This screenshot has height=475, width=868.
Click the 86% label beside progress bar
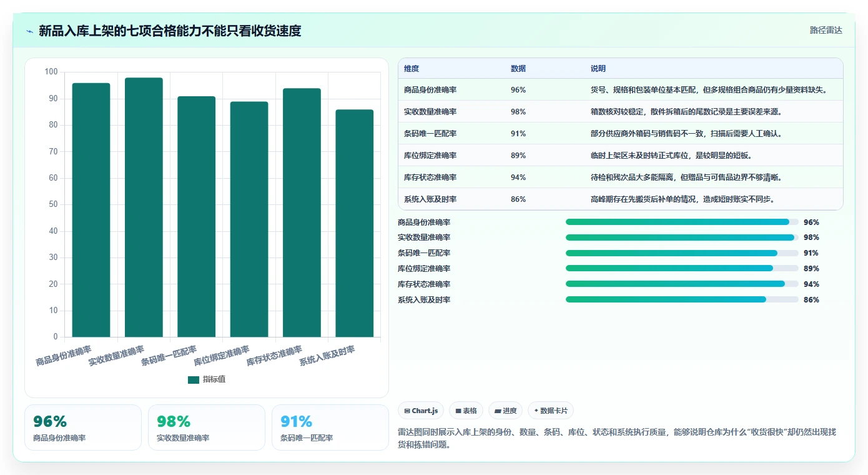[x=811, y=299]
